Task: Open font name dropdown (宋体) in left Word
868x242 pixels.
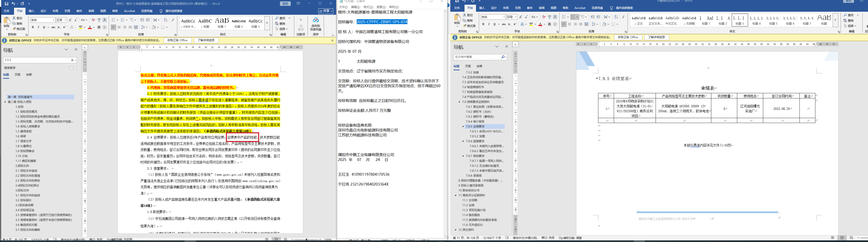Action: tap(53, 20)
